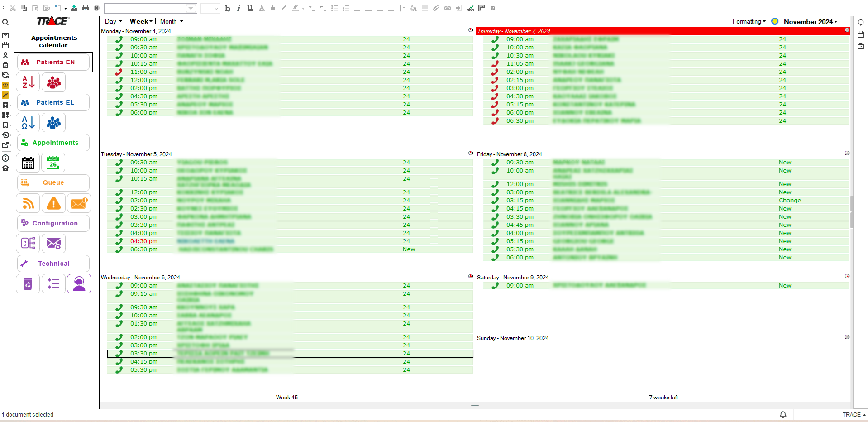The height and width of the screenshot is (422, 868).
Task: Expand the highlight color dropdown arrow
Action: [303, 8]
